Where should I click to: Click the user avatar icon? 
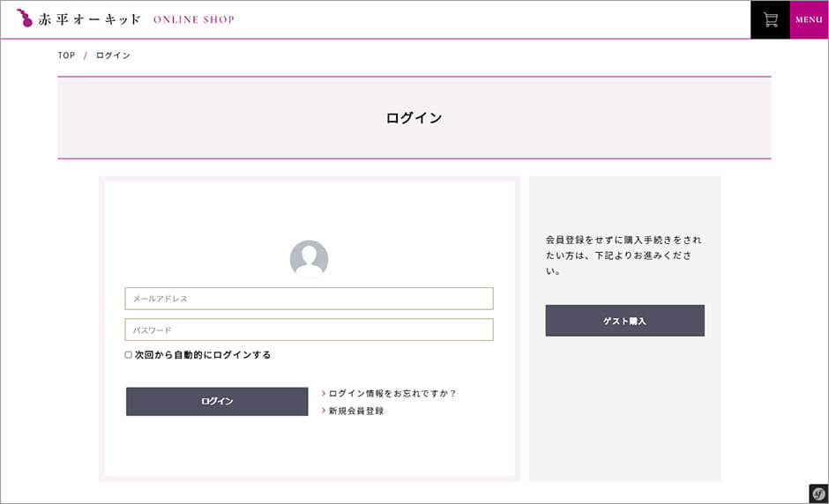[x=310, y=259]
